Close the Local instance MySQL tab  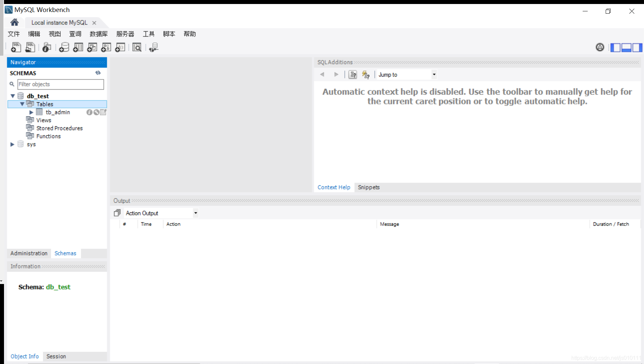click(x=94, y=23)
